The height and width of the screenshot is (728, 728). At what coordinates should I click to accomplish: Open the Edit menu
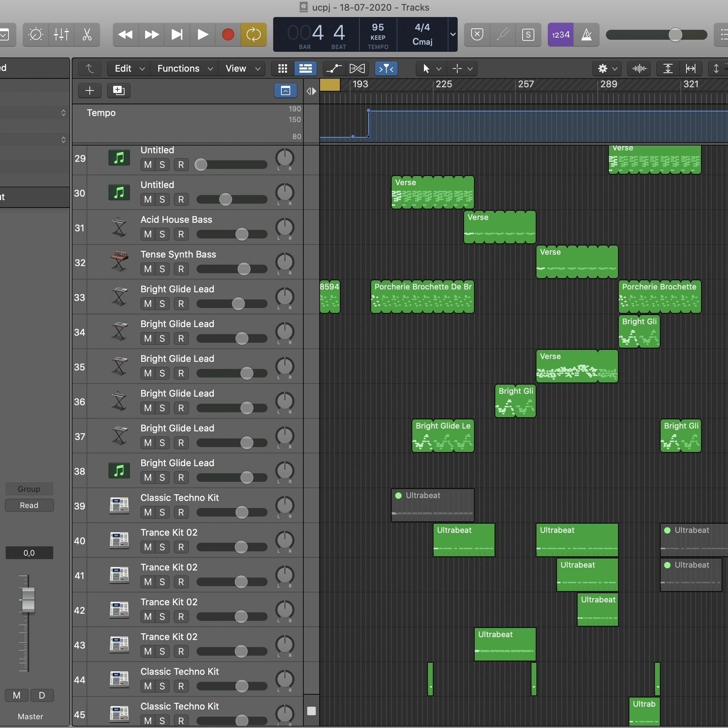pyautogui.click(x=129, y=69)
